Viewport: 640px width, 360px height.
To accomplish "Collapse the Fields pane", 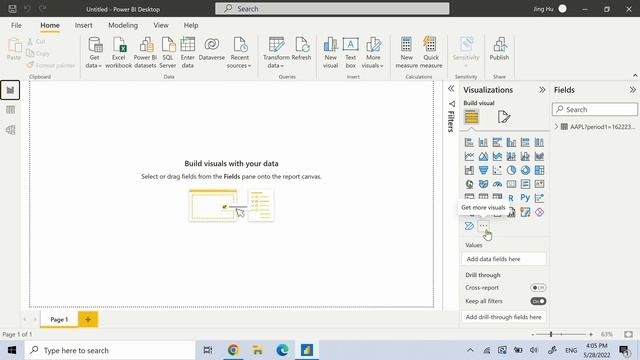I will tap(632, 90).
